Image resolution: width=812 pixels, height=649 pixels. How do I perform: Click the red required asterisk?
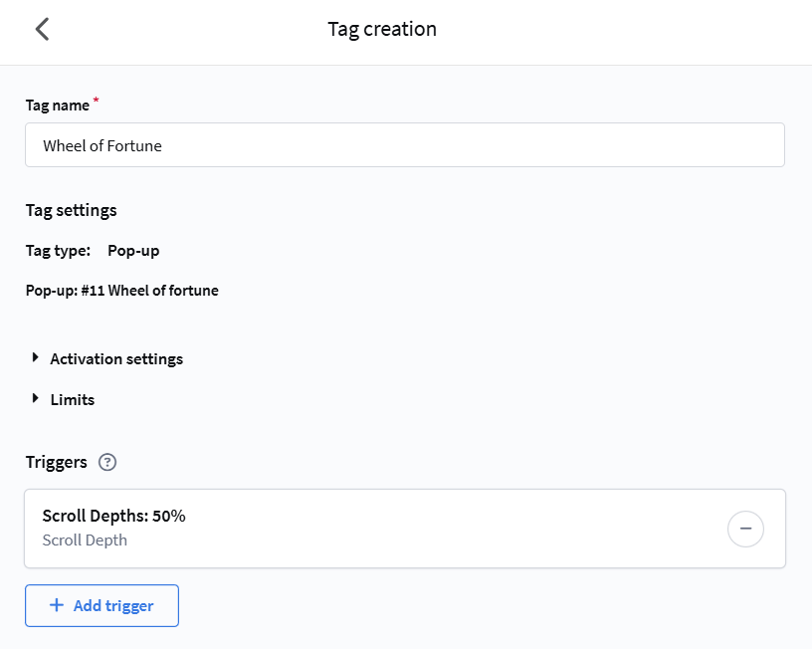click(97, 102)
